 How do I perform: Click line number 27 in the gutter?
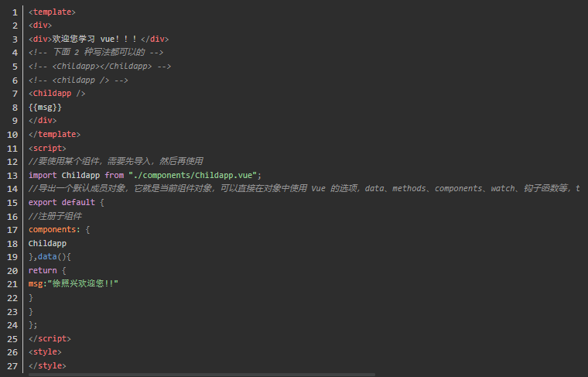(x=12, y=365)
